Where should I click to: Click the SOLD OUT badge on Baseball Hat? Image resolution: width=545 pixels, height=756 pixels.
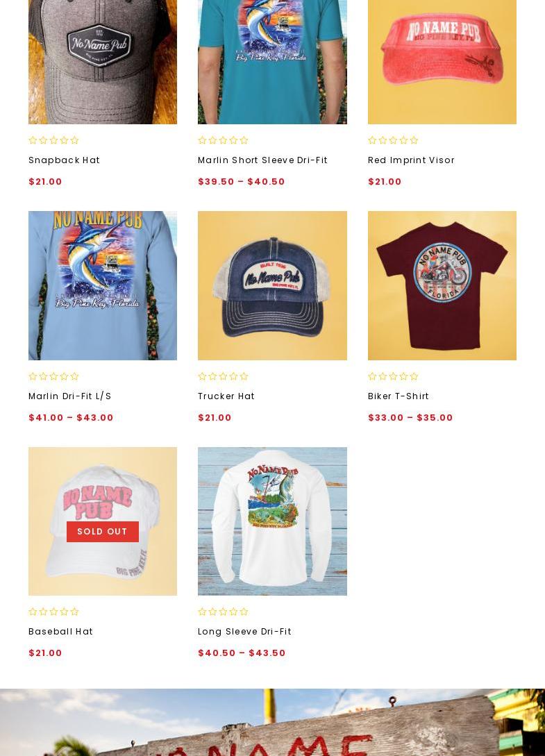pyautogui.click(x=103, y=531)
